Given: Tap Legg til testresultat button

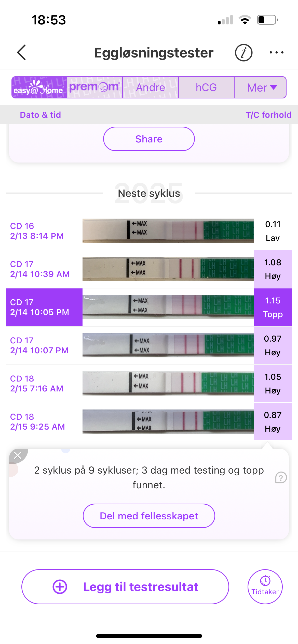Looking at the screenshot, I should [x=125, y=587].
